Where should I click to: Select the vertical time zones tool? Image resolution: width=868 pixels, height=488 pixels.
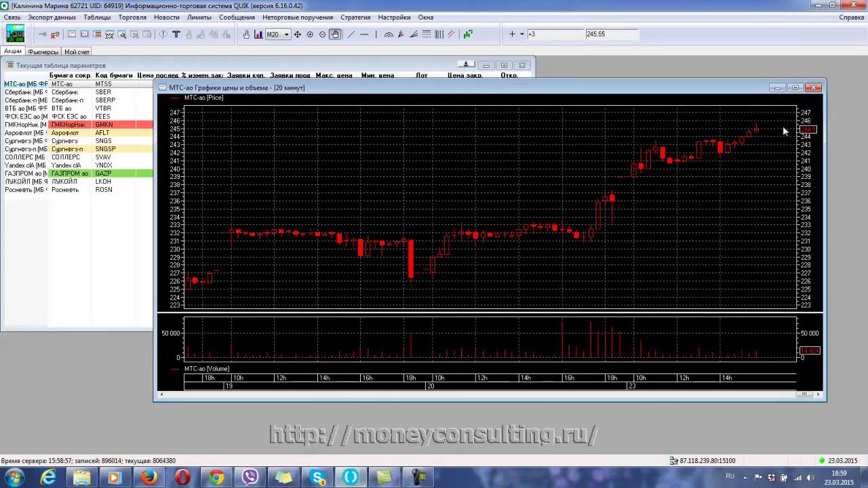click(439, 35)
